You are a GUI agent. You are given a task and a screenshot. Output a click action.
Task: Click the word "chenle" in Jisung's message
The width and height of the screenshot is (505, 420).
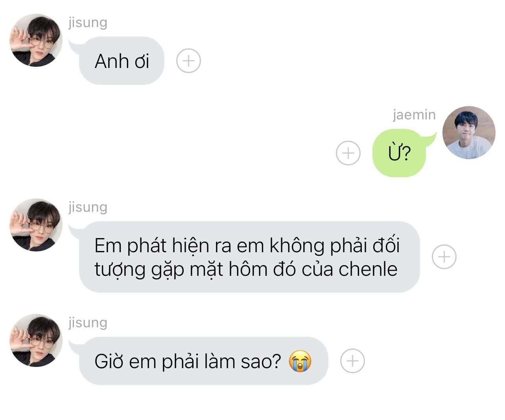368,269
